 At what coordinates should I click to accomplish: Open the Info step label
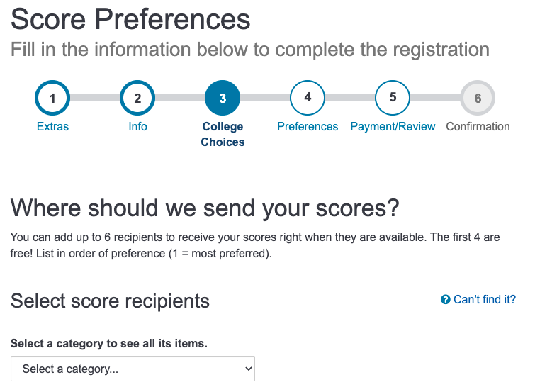coord(138,127)
